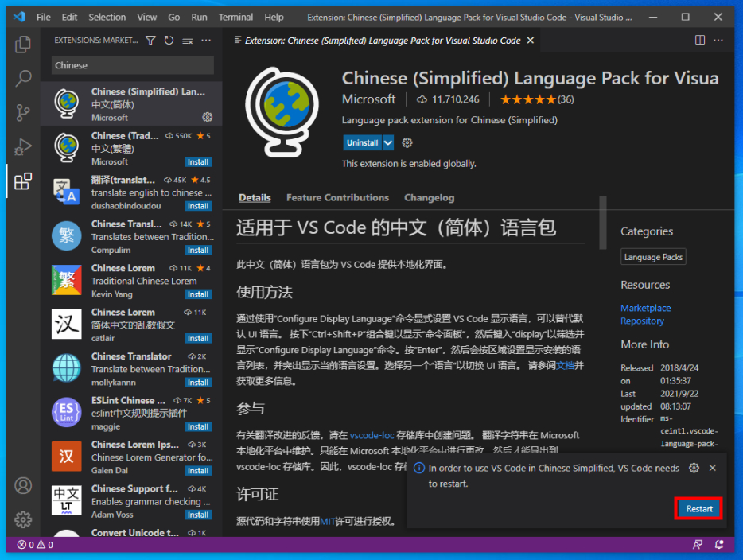Viewport: 743px width, 560px height.
Task: Open the Go menu
Action: [174, 17]
